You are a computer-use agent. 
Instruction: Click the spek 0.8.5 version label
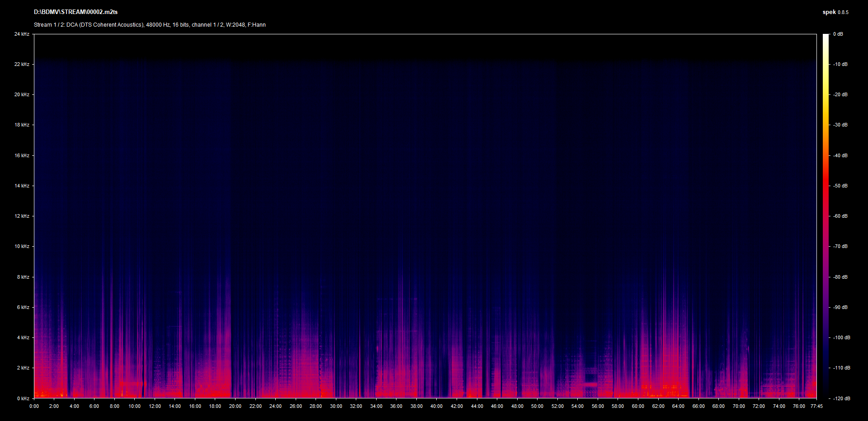(835, 12)
